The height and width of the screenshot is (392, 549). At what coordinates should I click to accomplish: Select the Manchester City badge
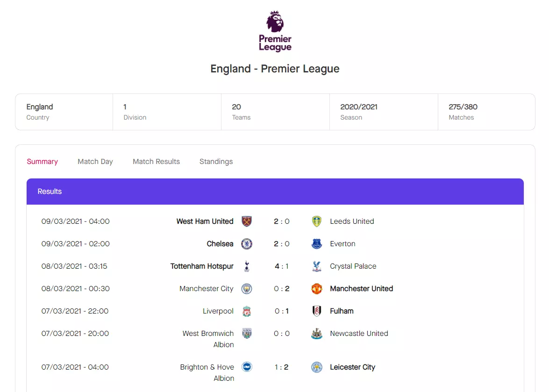(247, 288)
